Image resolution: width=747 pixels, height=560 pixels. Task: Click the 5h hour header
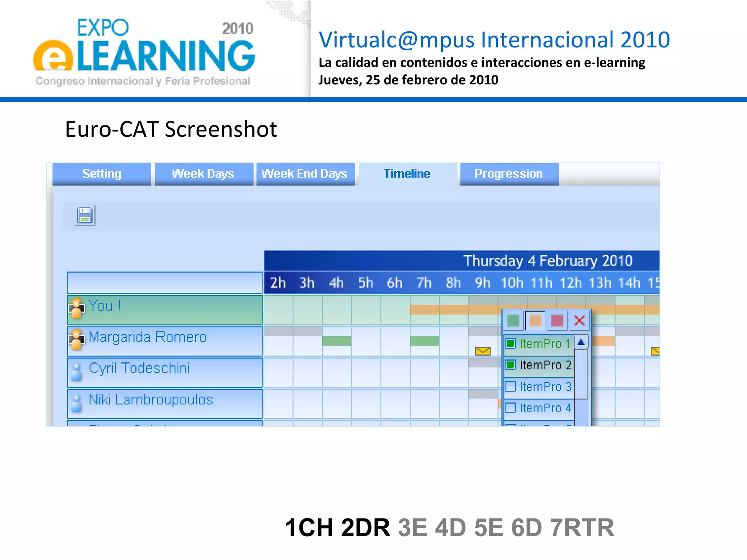point(365,283)
